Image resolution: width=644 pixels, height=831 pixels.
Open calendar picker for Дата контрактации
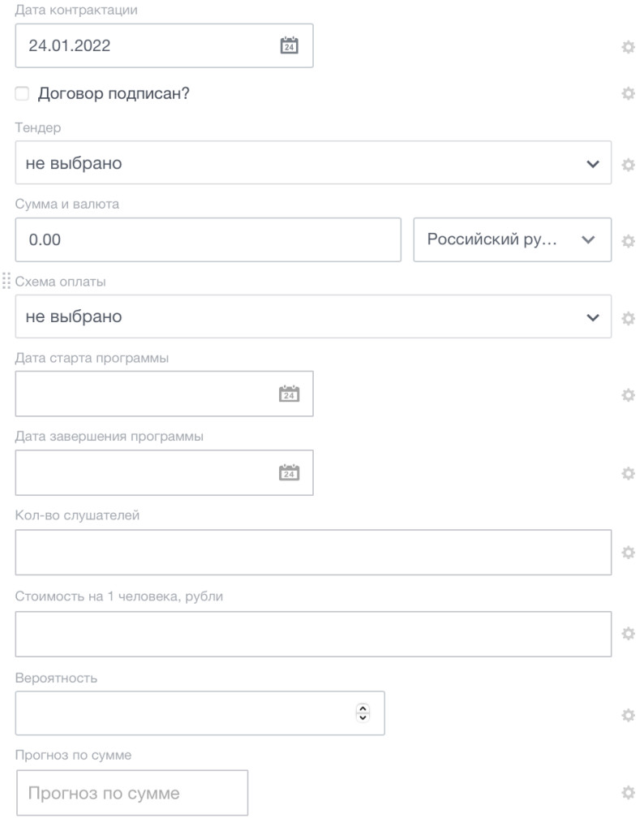coord(289,45)
